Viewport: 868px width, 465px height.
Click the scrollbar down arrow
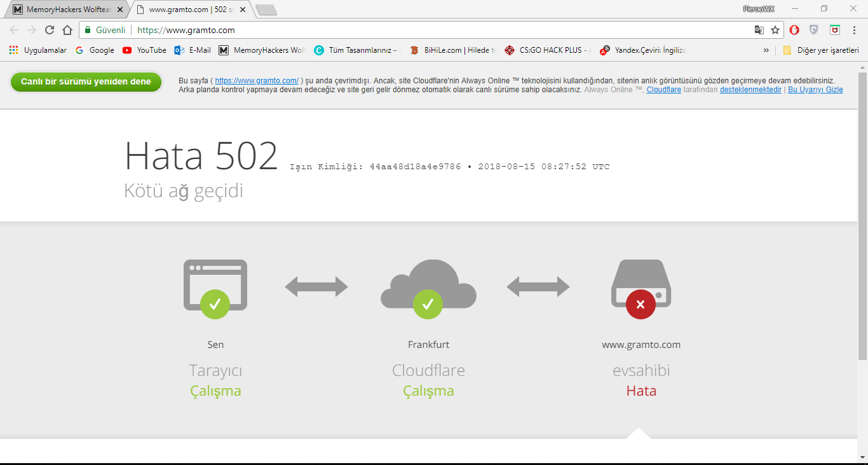[862, 458]
